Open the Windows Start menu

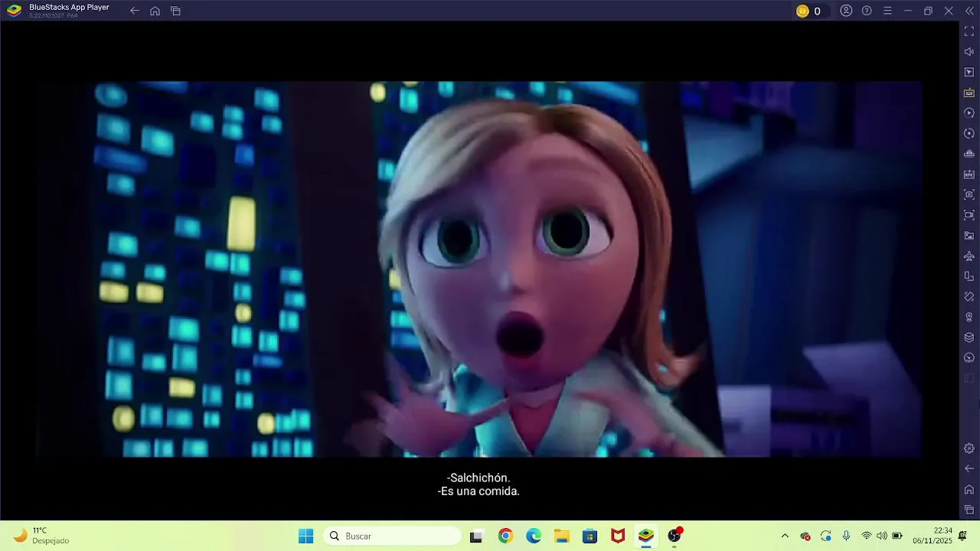(x=305, y=536)
